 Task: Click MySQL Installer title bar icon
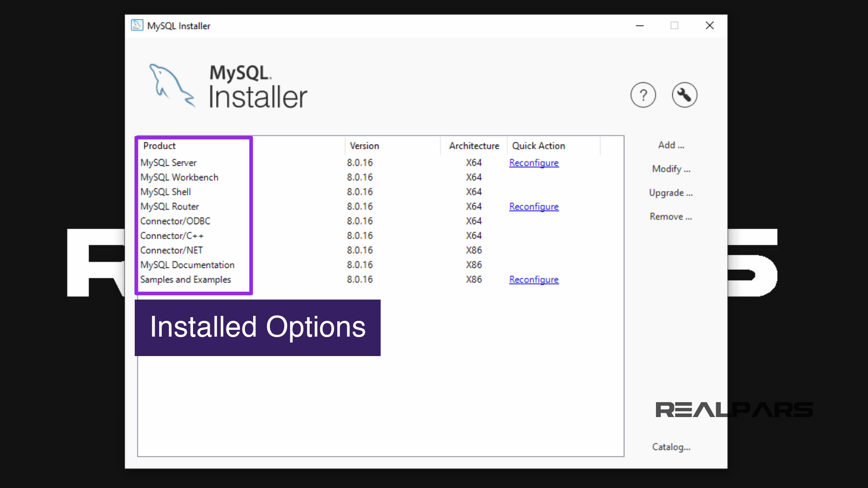(x=137, y=25)
